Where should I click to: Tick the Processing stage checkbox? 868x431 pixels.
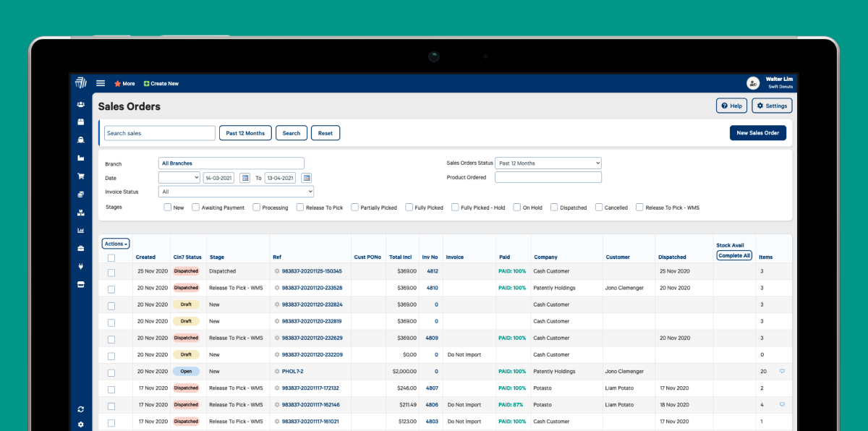(x=257, y=207)
